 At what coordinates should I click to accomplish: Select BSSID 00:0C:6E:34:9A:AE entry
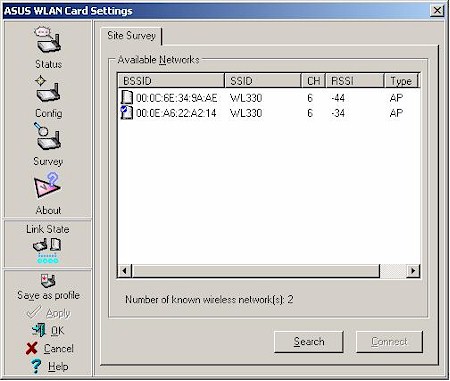177,98
